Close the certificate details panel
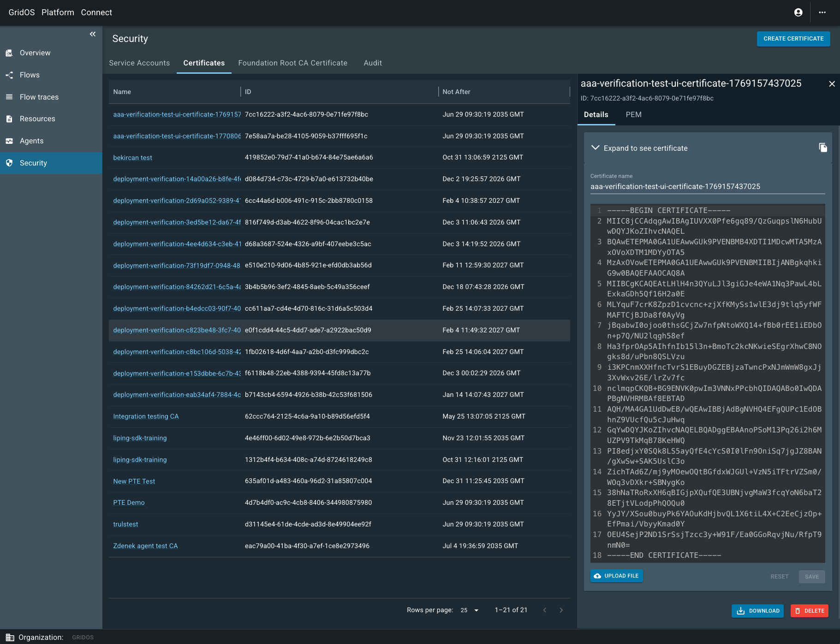The height and width of the screenshot is (644, 840). [x=832, y=84]
